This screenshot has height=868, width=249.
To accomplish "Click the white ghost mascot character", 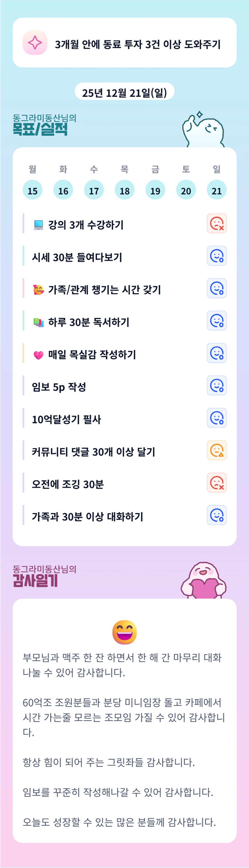I will (x=203, y=130).
